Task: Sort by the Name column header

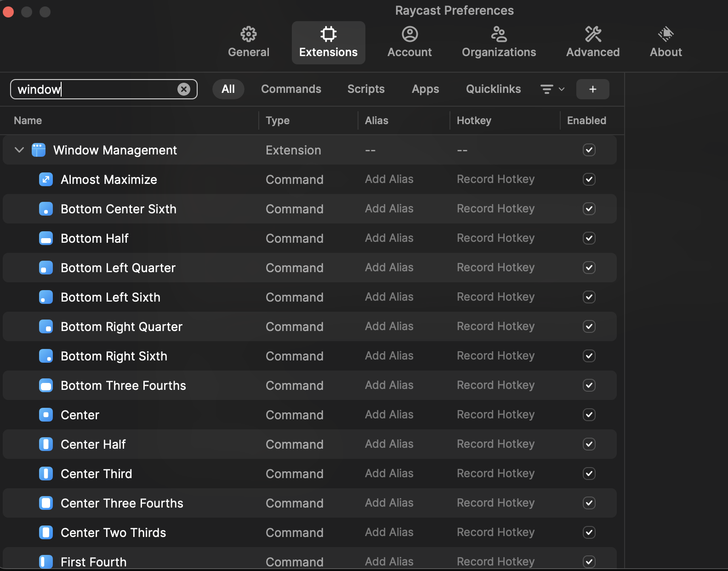Action: tap(28, 120)
